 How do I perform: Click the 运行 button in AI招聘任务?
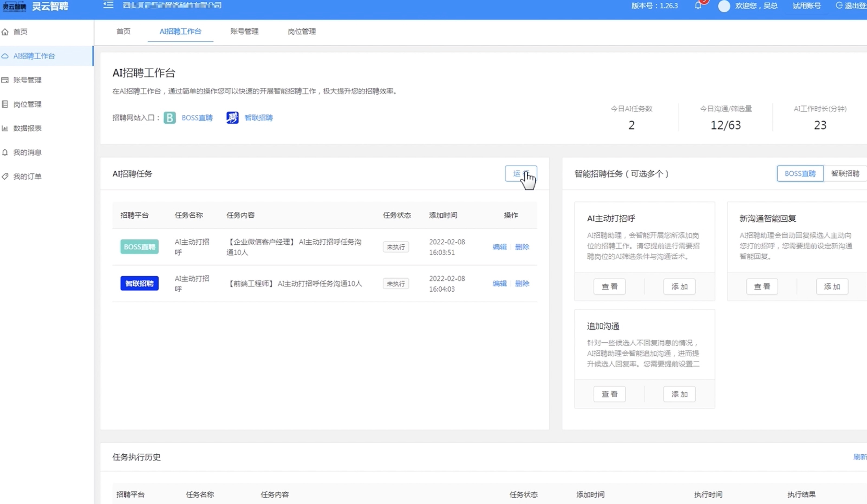pos(520,174)
